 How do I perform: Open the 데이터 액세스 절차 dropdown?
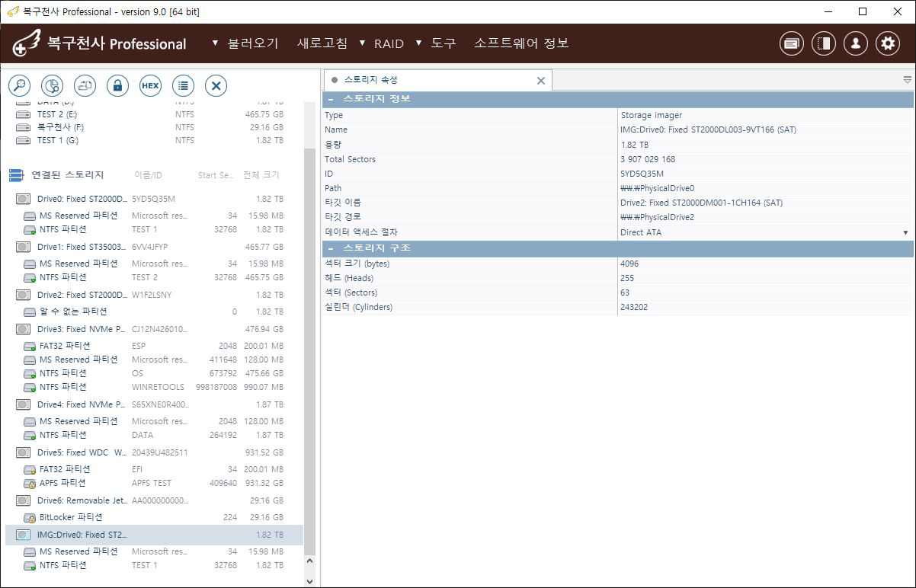[905, 232]
